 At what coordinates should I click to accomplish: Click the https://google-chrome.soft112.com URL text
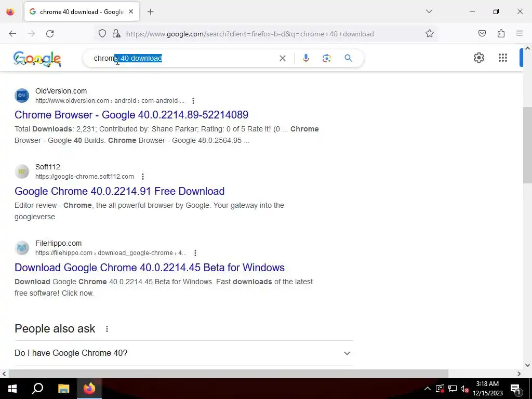click(85, 177)
